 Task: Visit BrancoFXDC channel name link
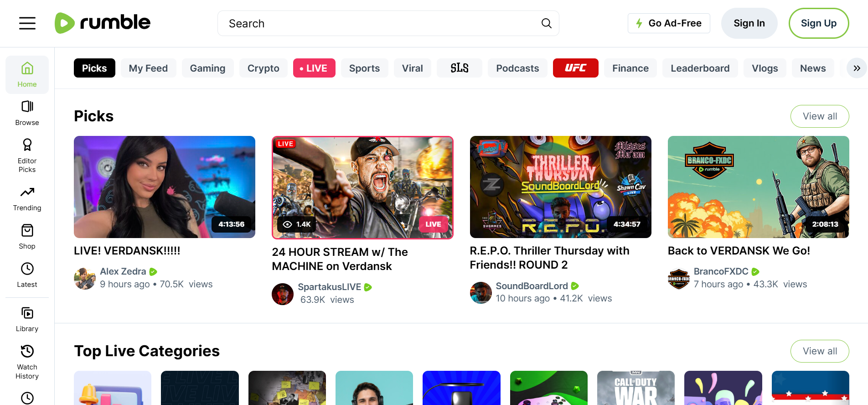[721, 271]
